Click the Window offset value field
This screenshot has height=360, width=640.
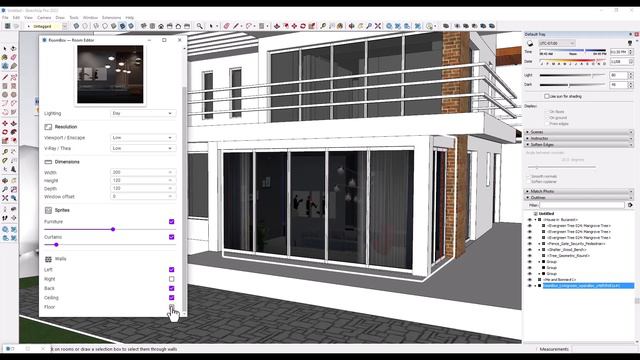pyautogui.click(x=143, y=197)
